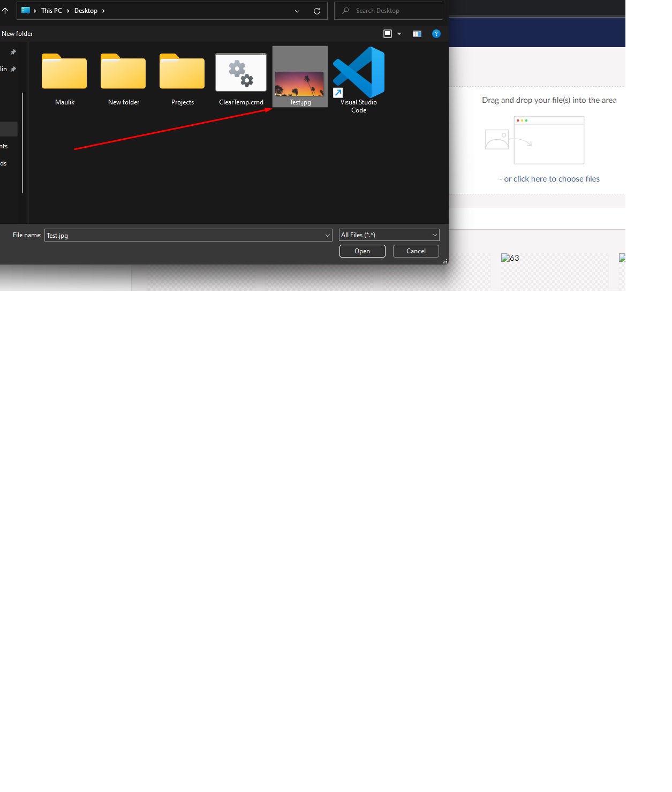Open the All Files type dropdown
This screenshot has height=792, width=672.
point(389,235)
